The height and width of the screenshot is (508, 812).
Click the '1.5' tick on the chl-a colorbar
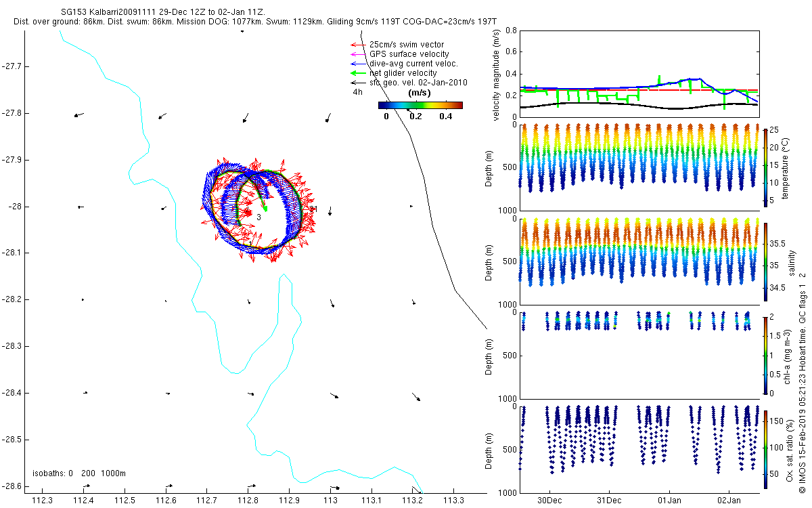tap(777, 336)
